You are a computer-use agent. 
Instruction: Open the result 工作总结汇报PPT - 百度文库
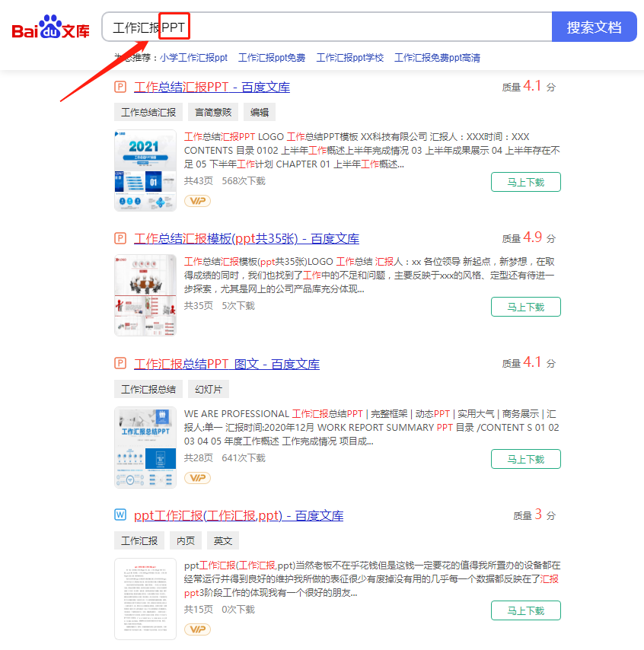click(x=212, y=87)
